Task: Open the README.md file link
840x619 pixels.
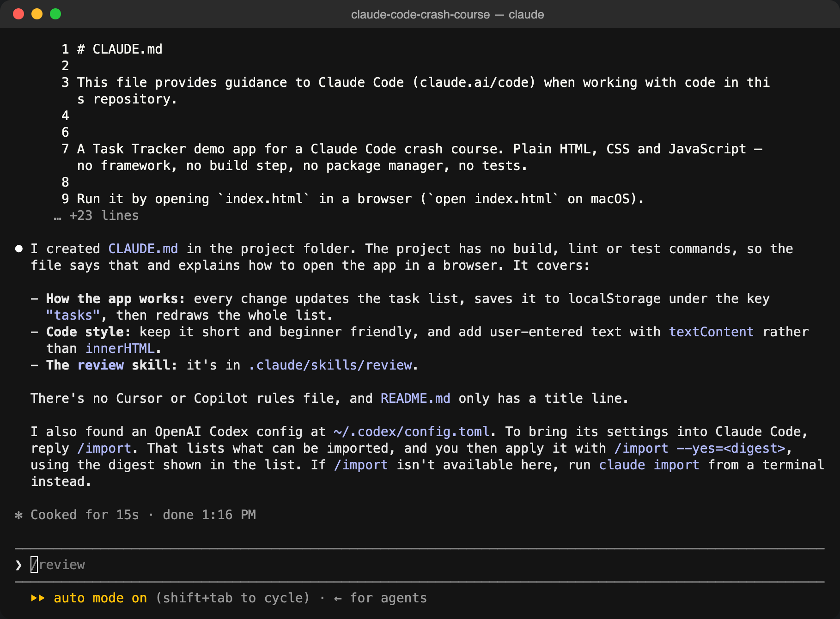Action: (415, 398)
